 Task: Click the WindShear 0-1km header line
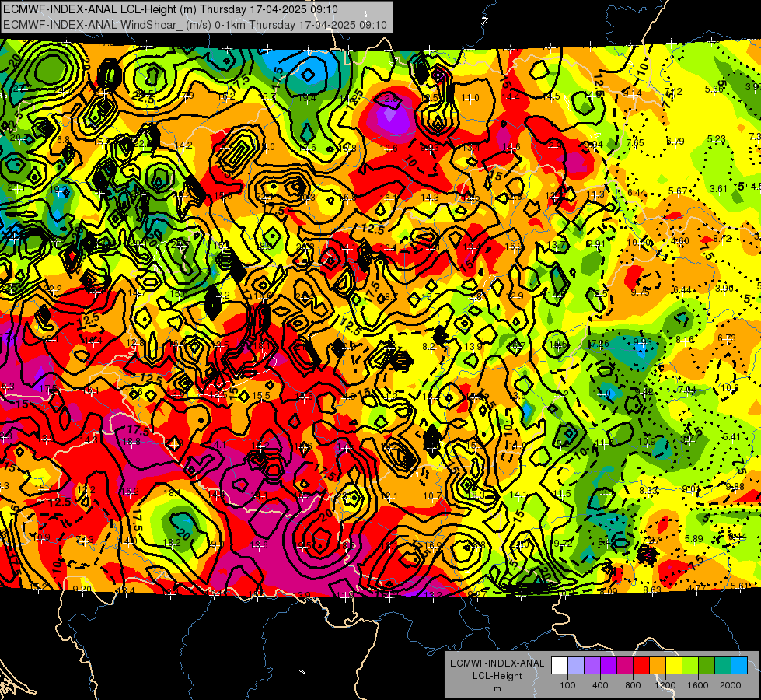(195, 25)
